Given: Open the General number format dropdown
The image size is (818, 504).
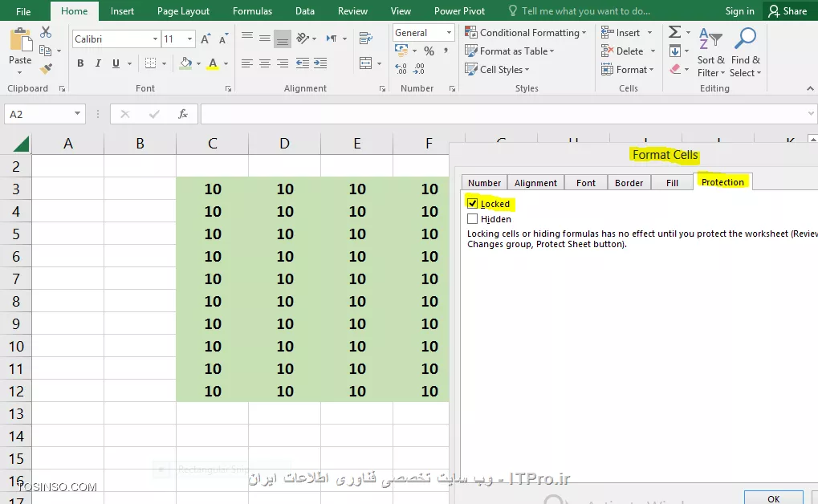Looking at the screenshot, I should click(x=449, y=33).
